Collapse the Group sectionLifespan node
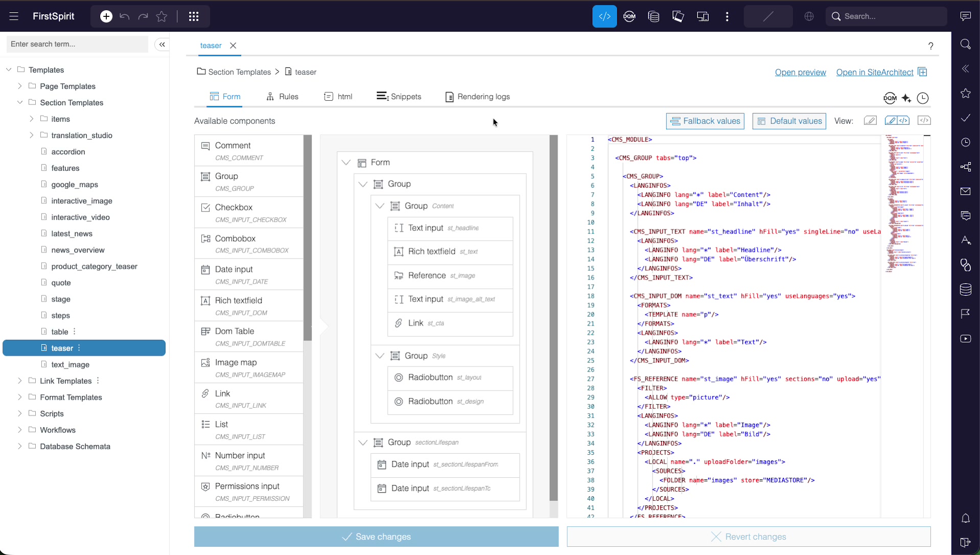The height and width of the screenshot is (555, 980). pos(363,443)
